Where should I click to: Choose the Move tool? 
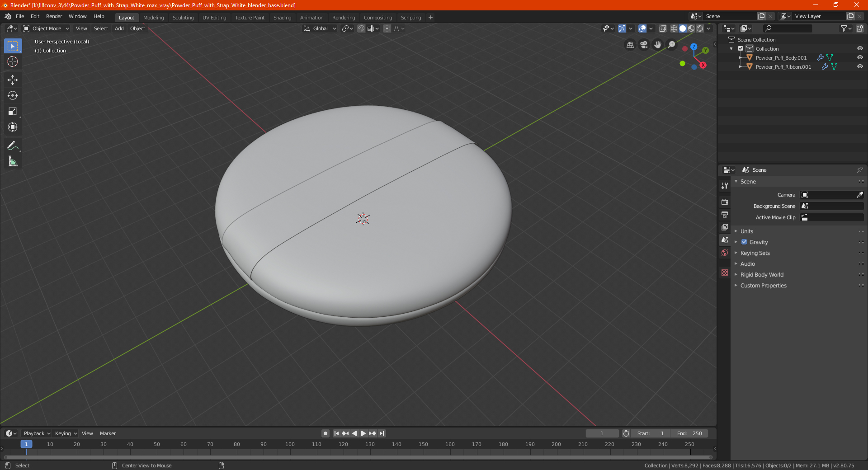click(x=13, y=80)
